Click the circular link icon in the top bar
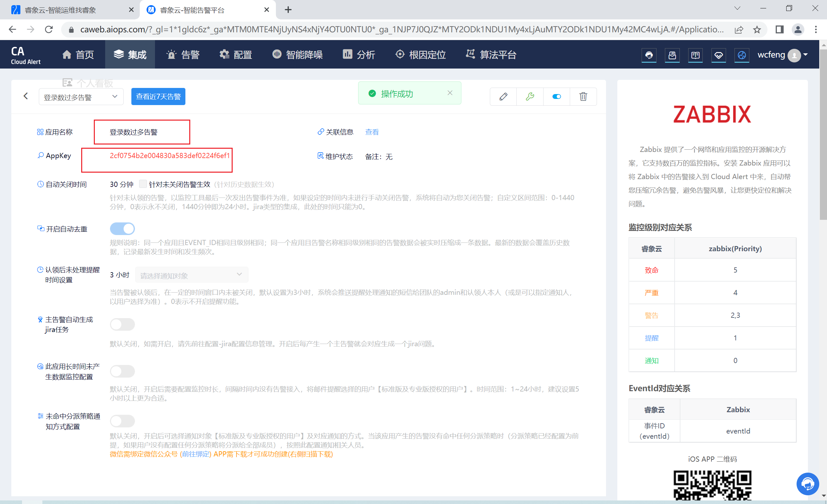 click(x=741, y=55)
